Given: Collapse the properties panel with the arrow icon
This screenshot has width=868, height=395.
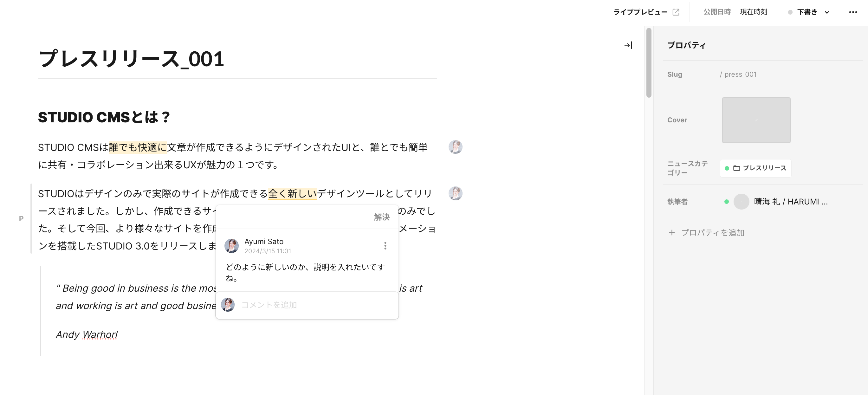Looking at the screenshot, I should (x=628, y=45).
